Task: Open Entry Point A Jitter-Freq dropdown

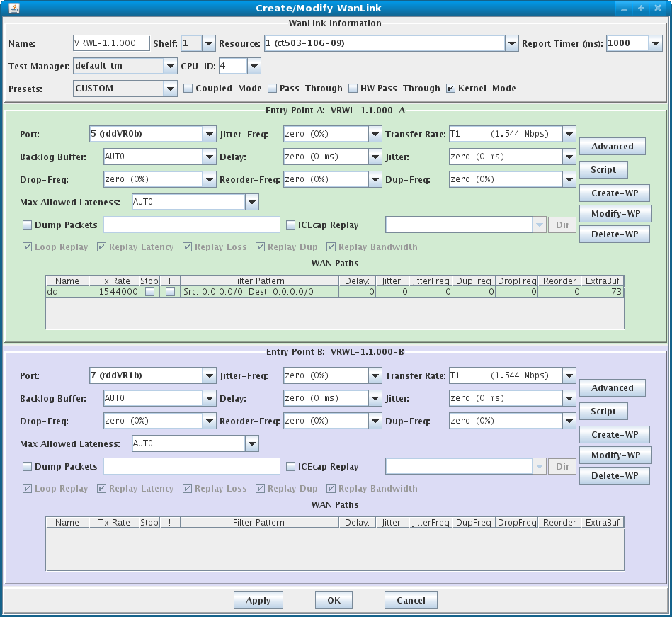Action: point(375,134)
